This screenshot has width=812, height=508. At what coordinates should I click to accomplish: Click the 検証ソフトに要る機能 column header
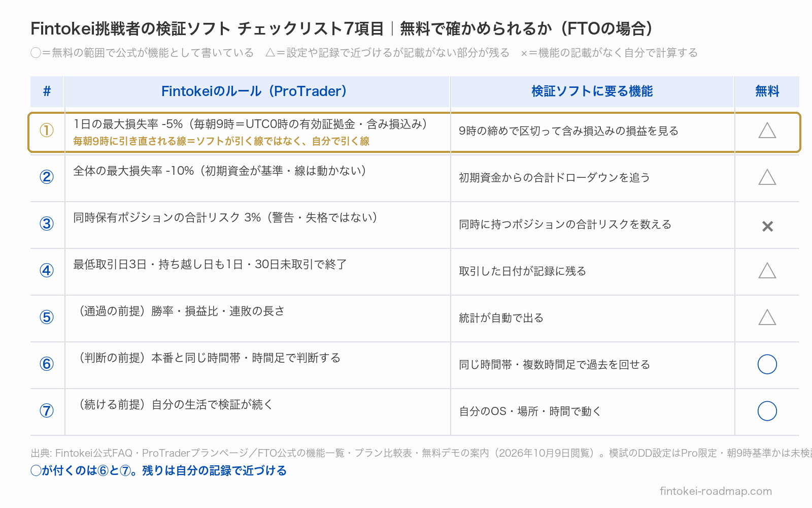[x=592, y=91]
